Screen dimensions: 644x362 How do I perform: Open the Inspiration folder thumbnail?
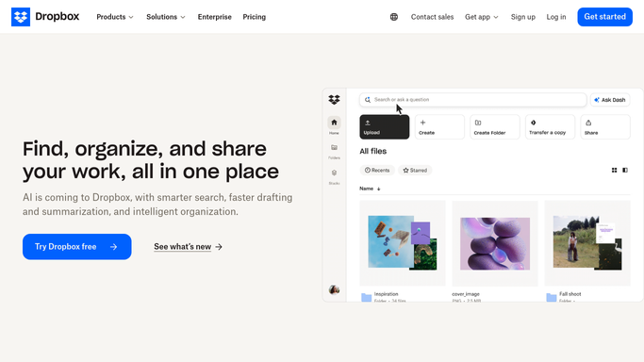click(403, 243)
